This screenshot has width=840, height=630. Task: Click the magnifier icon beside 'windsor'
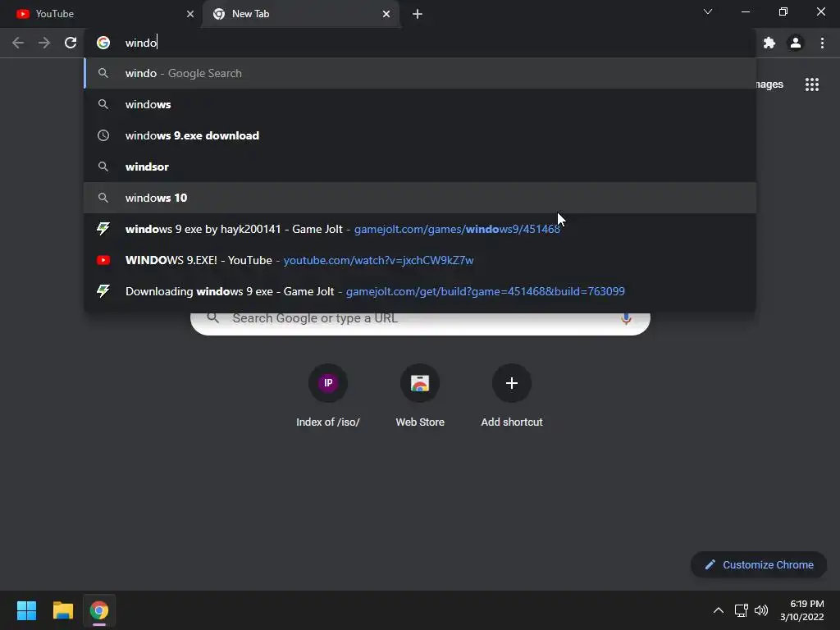point(103,167)
